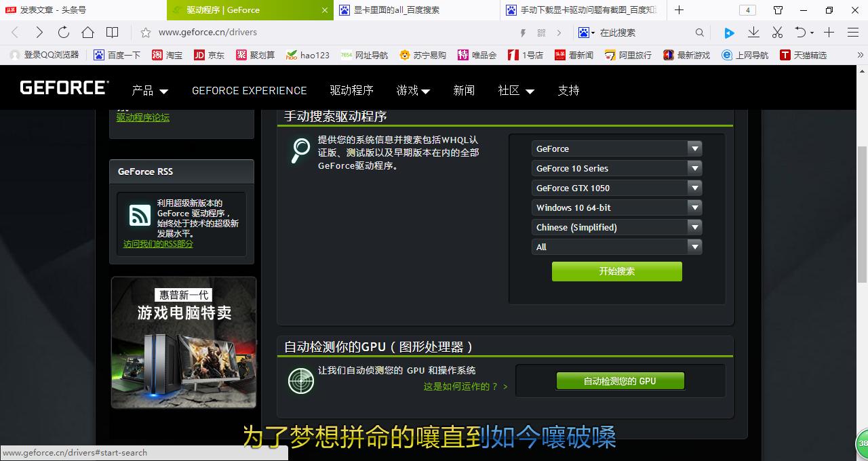The width and height of the screenshot is (868, 461).
Task: Click the magnifier icon in search box
Action: [x=700, y=33]
